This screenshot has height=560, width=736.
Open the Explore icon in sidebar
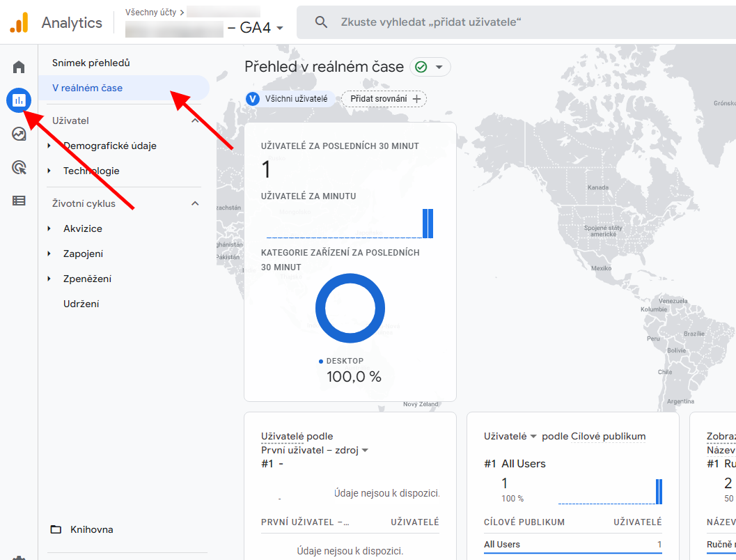pos(19,134)
